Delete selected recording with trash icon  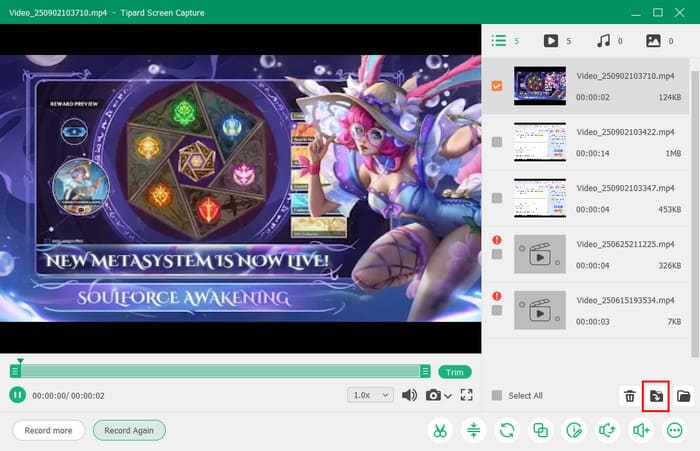[629, 396]
